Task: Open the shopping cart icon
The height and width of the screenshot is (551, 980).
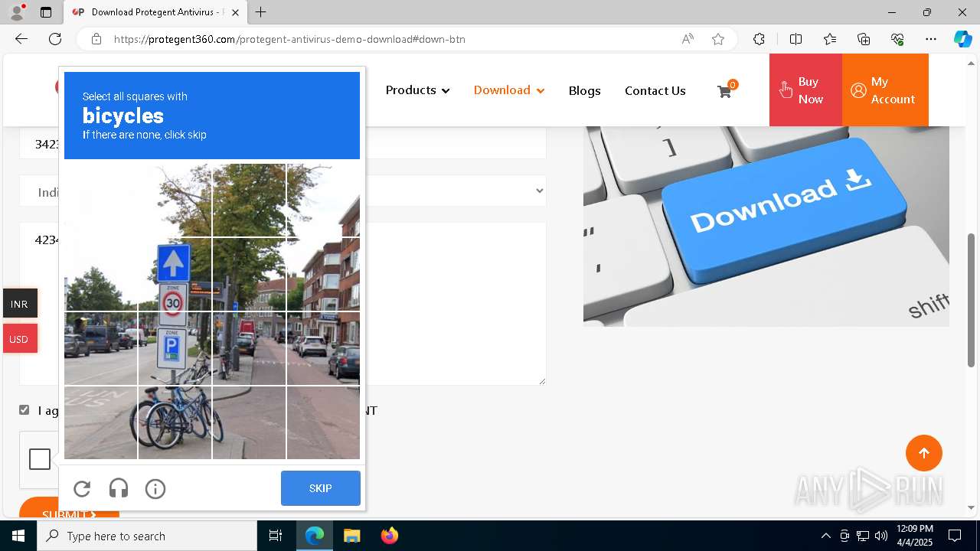Action: (725, 91)
